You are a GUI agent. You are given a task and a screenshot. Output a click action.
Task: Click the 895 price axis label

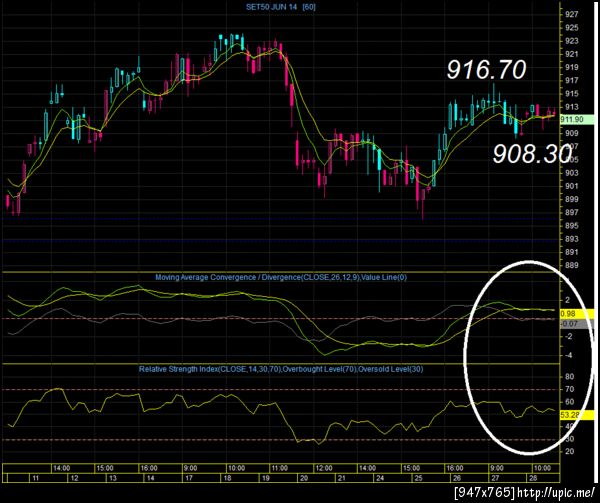[572, 226]
